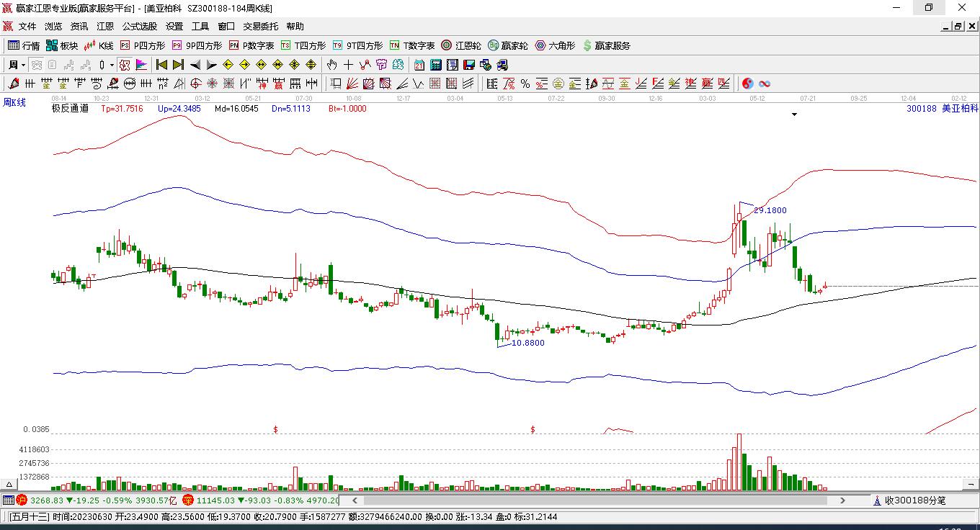Open the 9T四方形 chart
The height and width of the screenshot is (530, 980).
[357, 45]
